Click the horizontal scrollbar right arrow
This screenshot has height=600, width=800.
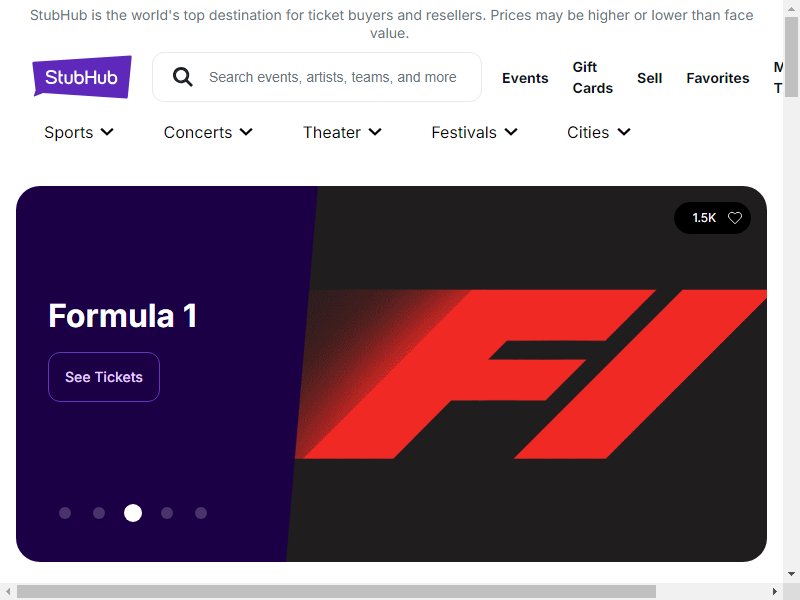tap(775, 592)
